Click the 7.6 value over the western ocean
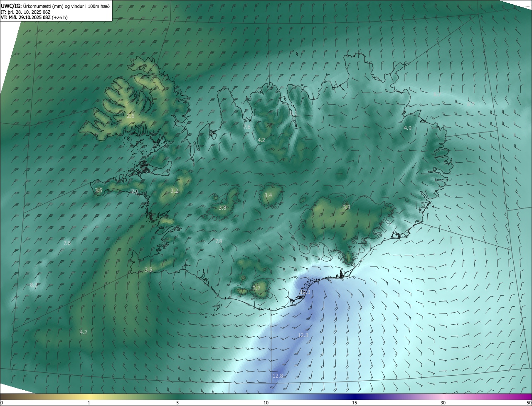 67,243
